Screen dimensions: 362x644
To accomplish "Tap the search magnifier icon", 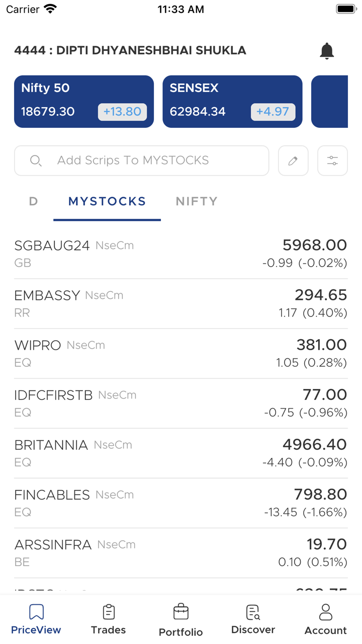I will point(36,161).
